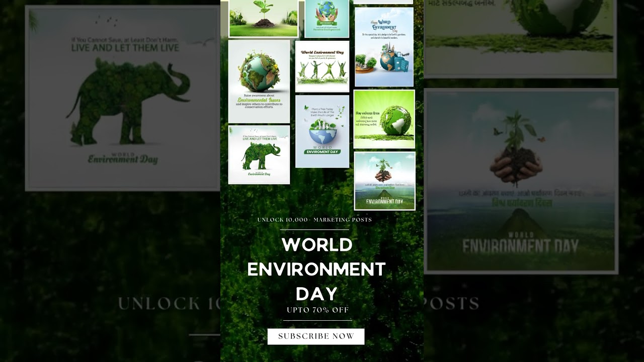644x362 pixels.
Task: Click the 'UPTO 70% OFF' text
Action: (317, 310)
